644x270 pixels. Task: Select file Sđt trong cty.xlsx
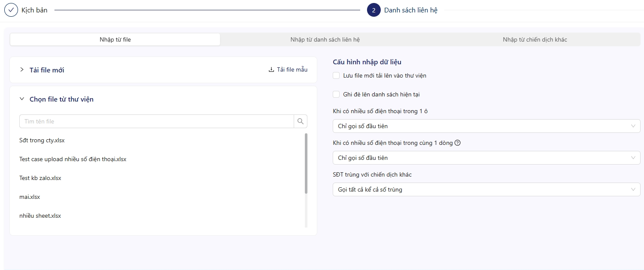coord(42,140)
